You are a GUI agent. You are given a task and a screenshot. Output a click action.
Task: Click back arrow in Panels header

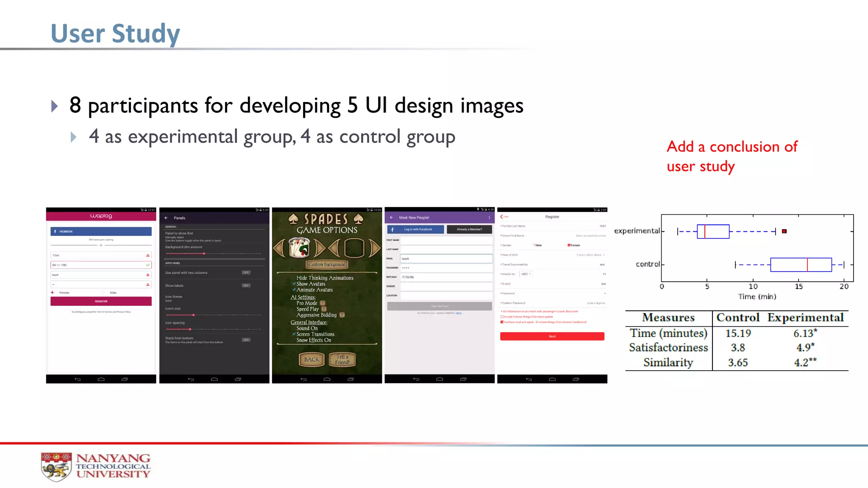pyautogui.click(x=166, y=218)
